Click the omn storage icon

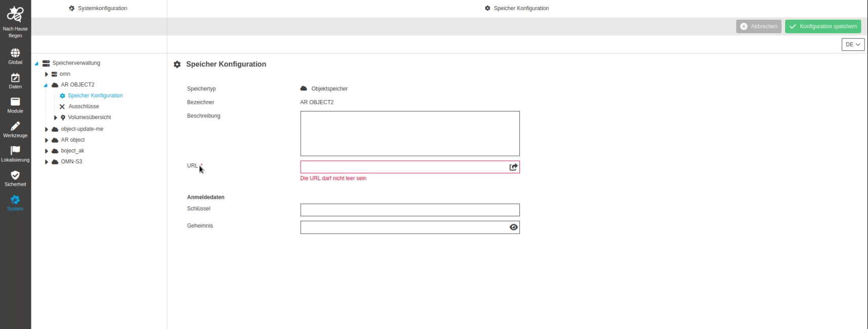tap(54, 74)
